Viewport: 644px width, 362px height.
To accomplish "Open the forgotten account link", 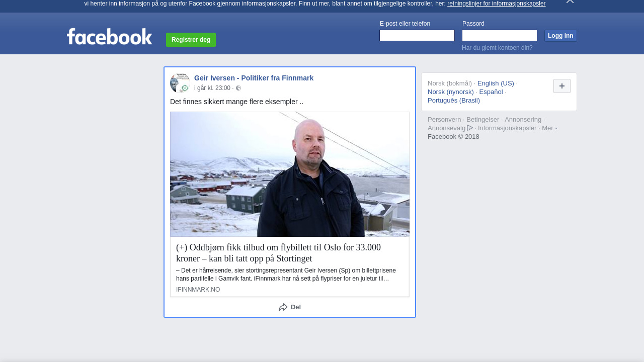I will pos(497,48).
